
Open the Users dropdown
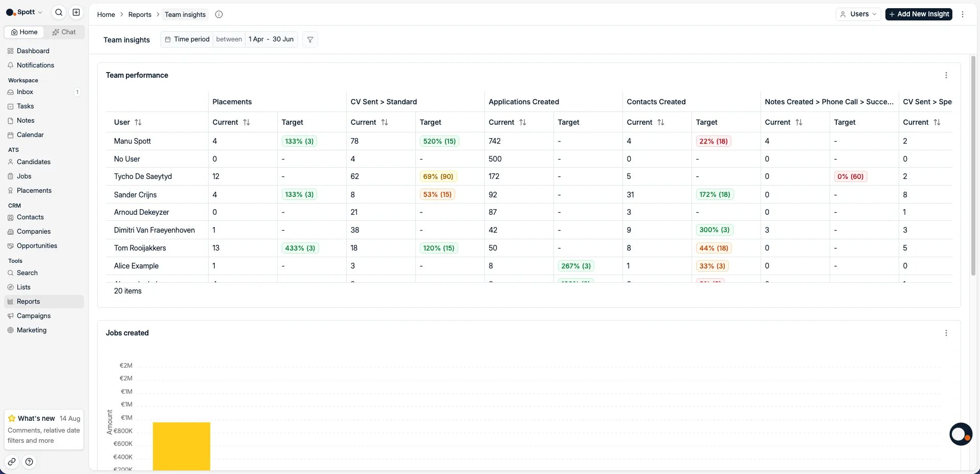tap(858, 14)
